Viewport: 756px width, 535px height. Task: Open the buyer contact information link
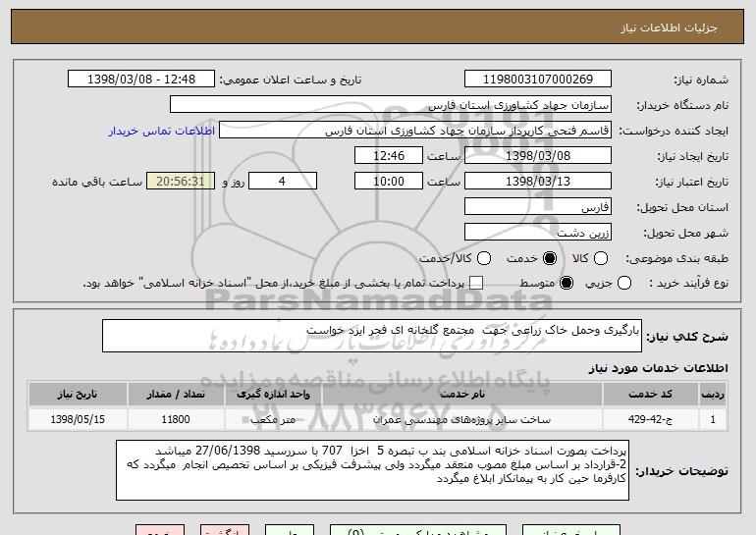click(x=162, y=132)
